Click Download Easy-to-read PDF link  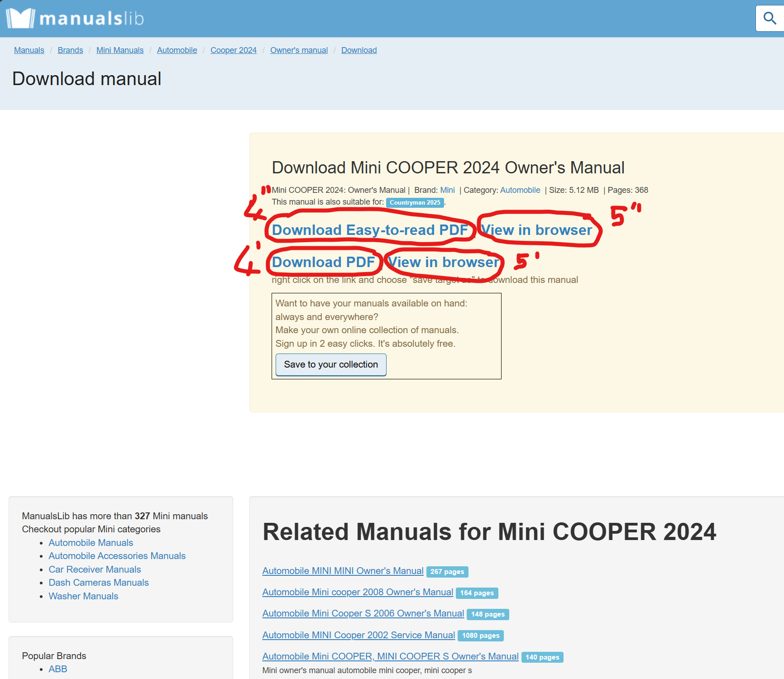pyautogui.click(x=369, y=230)
